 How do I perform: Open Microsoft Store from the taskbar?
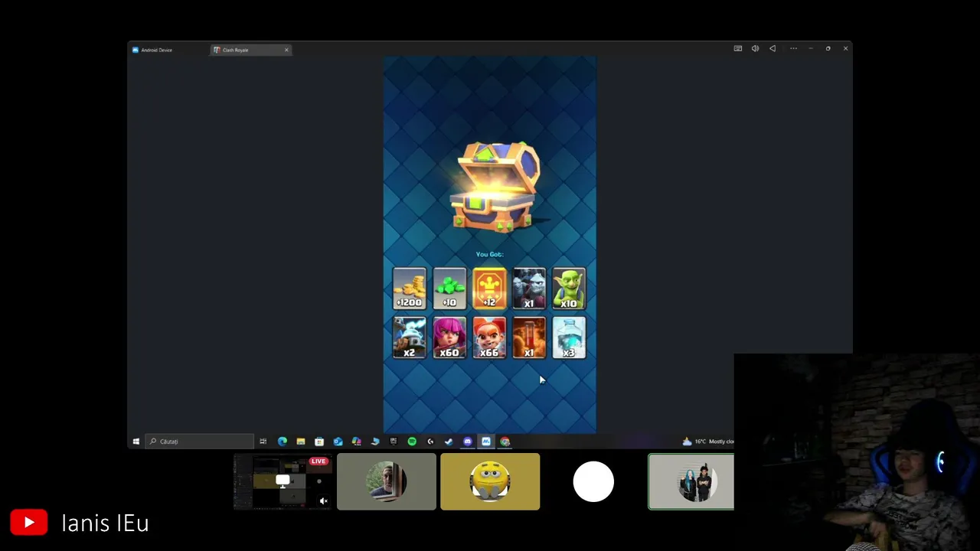tap(319, 442)
